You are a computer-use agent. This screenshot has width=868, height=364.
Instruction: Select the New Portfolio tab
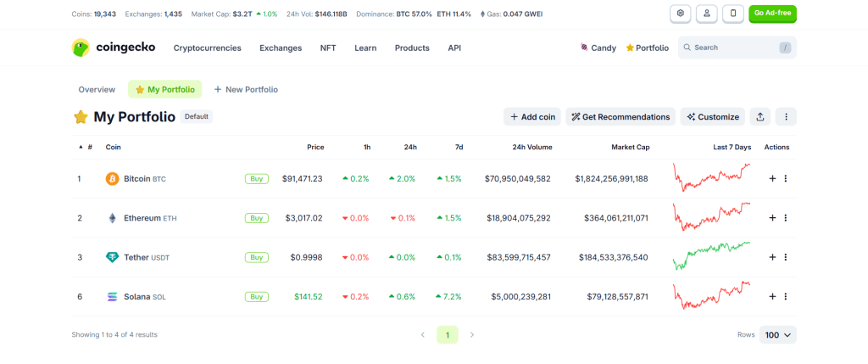coord(246,89)
